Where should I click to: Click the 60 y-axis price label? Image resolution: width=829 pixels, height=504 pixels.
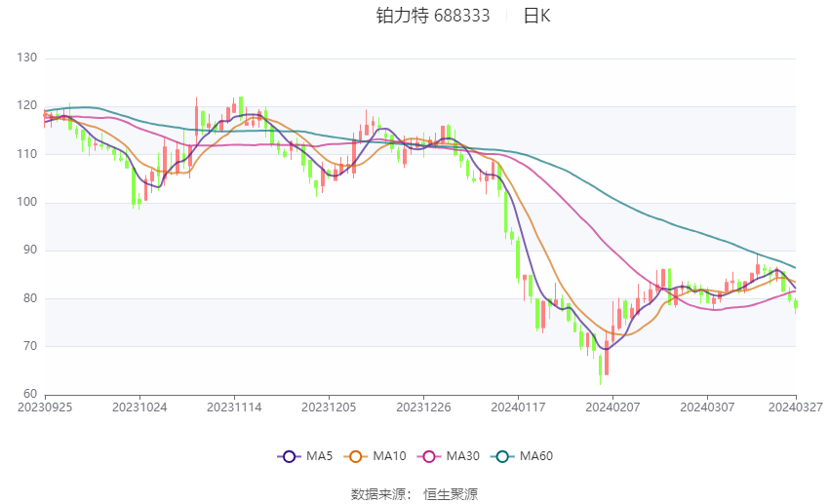(x=30, y=394)
